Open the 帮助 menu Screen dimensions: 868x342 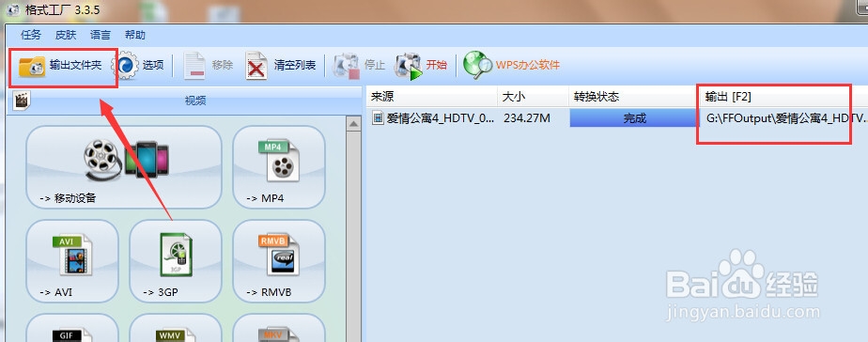(135, 35)
